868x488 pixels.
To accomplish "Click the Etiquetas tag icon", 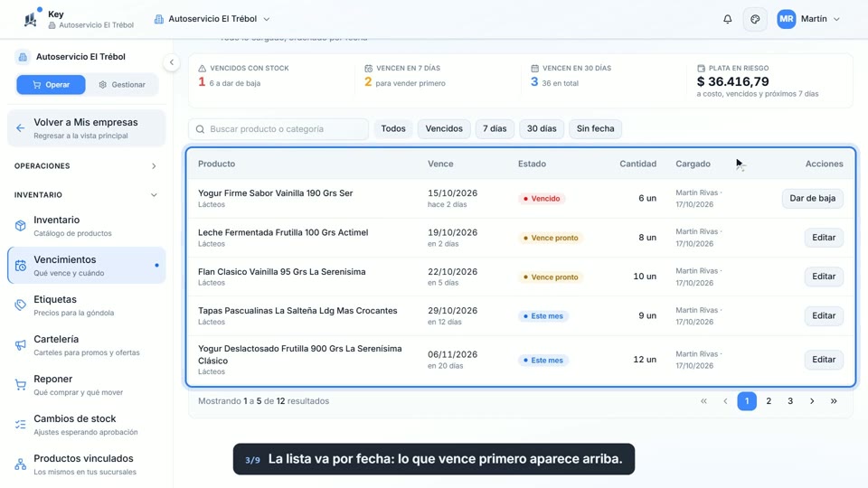I will point(21,305).
